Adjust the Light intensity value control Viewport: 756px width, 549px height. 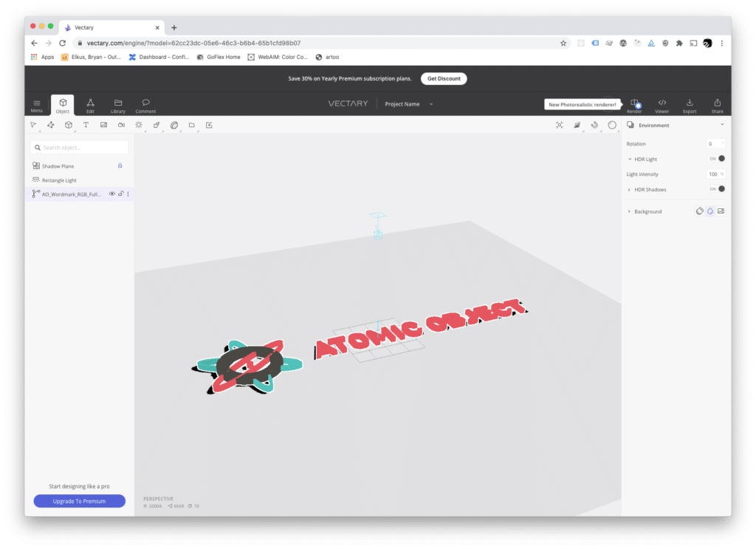pyautogui.click(x=713, y=174)
